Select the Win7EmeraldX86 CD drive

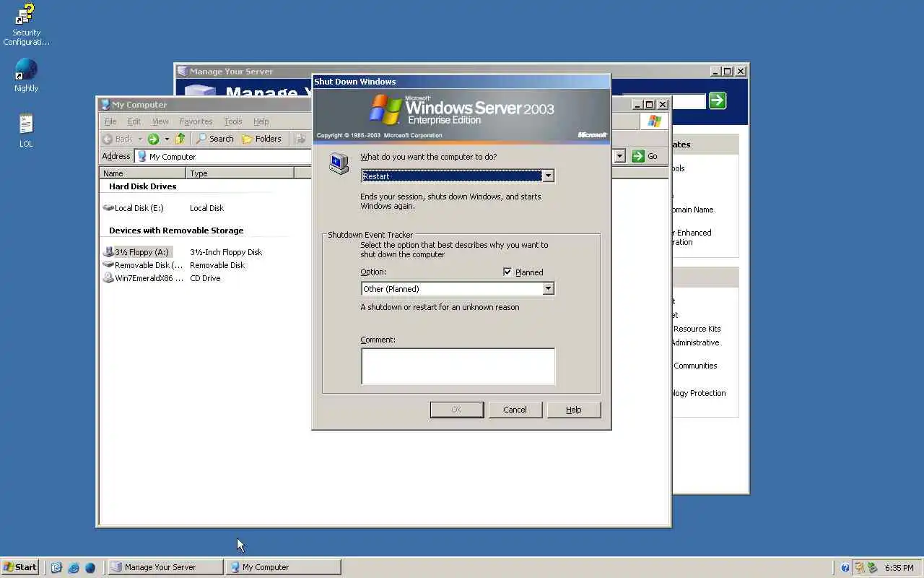(x=143, y=278)
